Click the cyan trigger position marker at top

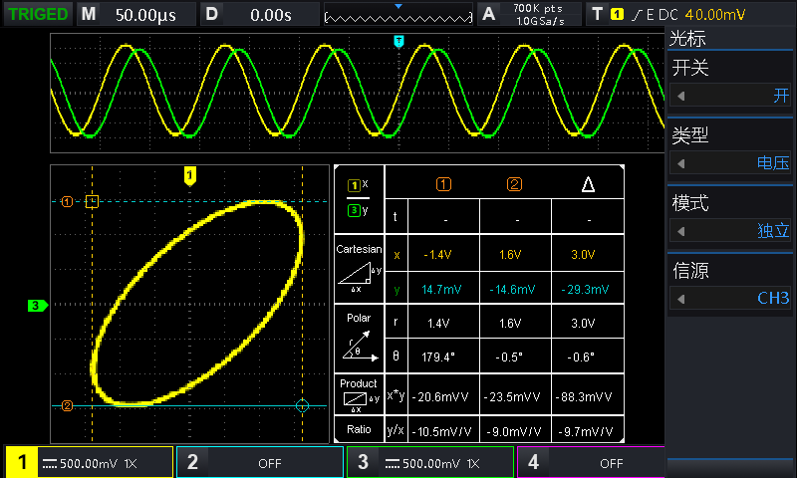click(x=399, y=41)
